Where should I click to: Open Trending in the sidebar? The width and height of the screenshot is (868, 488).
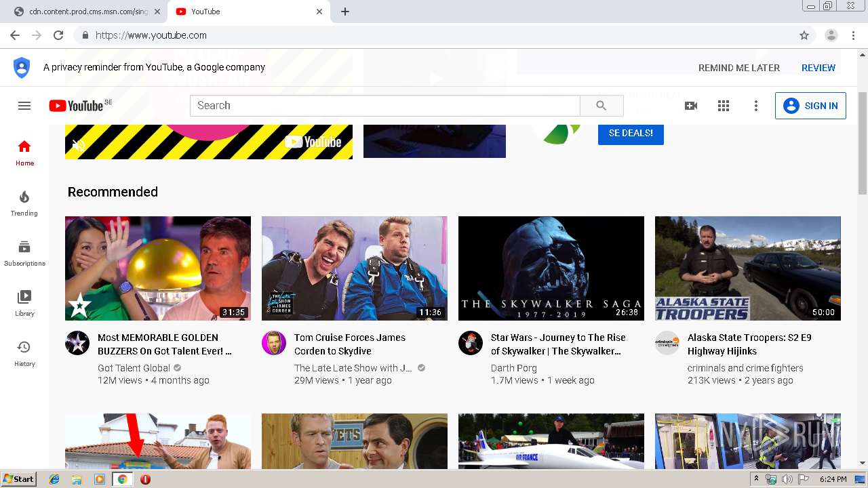coord(24,203)
